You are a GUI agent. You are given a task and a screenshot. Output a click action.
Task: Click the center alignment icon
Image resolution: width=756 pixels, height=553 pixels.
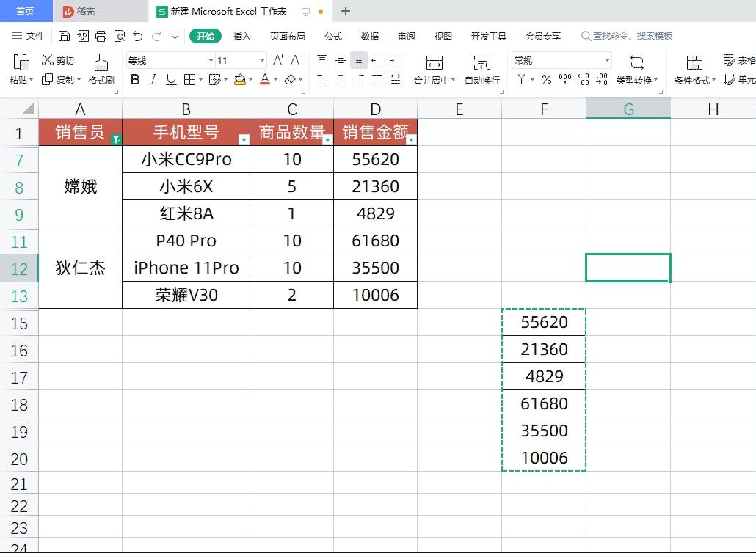[339, 79]
